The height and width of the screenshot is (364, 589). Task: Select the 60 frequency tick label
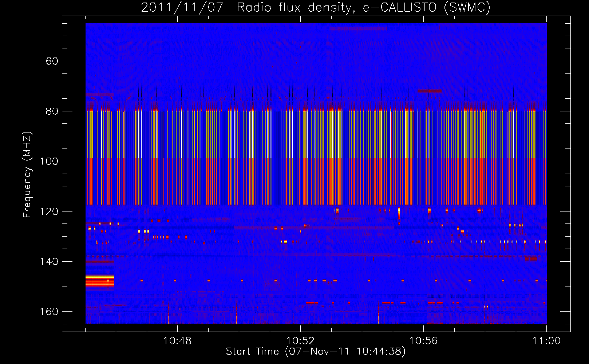coord(52,61)
